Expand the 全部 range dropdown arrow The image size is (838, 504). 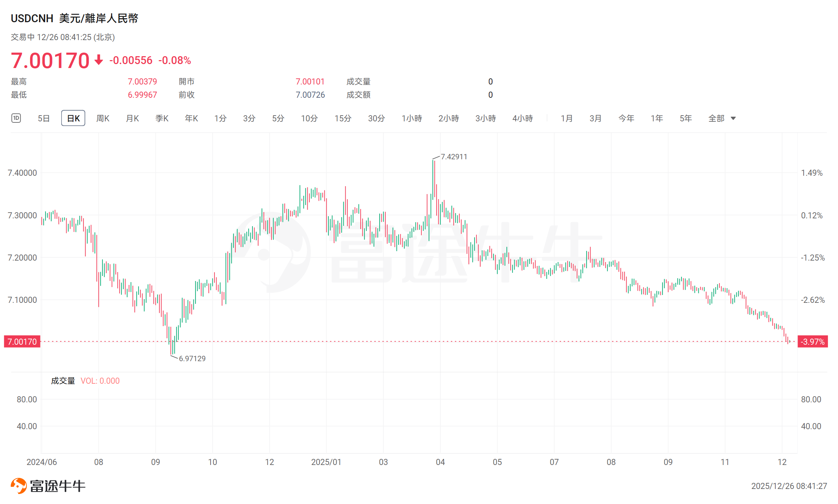733,118
